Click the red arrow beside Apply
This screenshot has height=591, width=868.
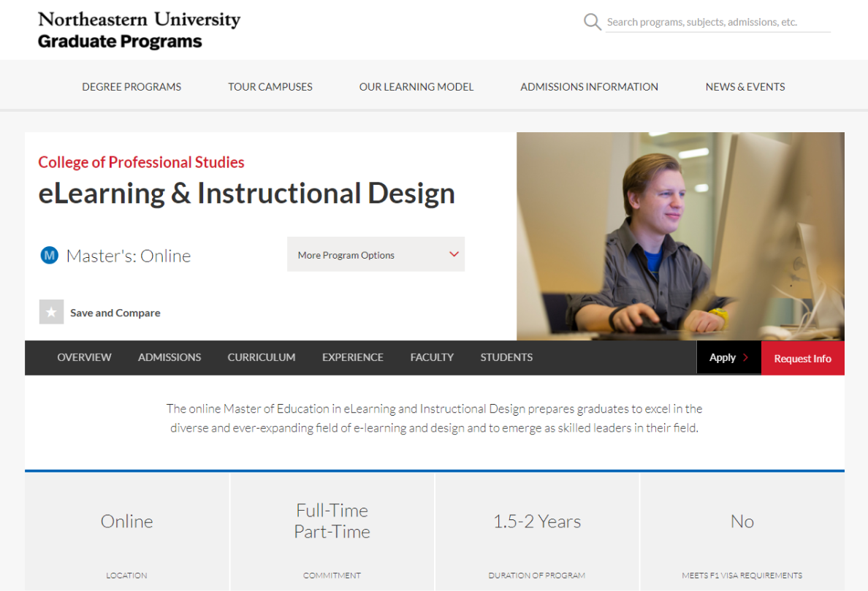tap(746, 357)
